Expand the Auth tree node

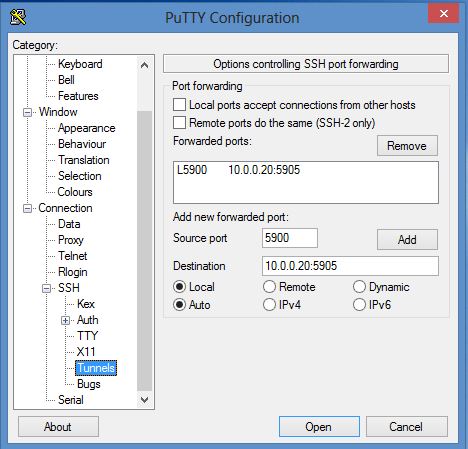click(66, 320)
